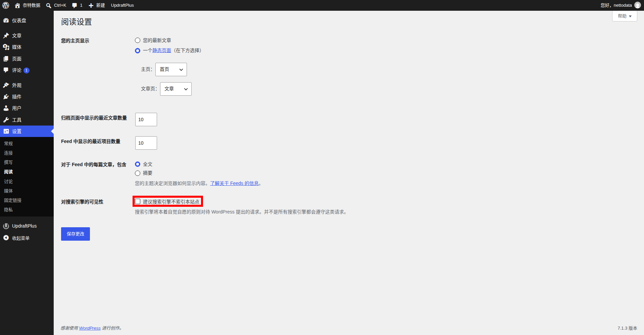The width and height of the screenshot is (644, 335).
Task: Check 建议搜索引擎不索引本站点 checkbox
Action: pyautogui.click(x=138, y=201)
